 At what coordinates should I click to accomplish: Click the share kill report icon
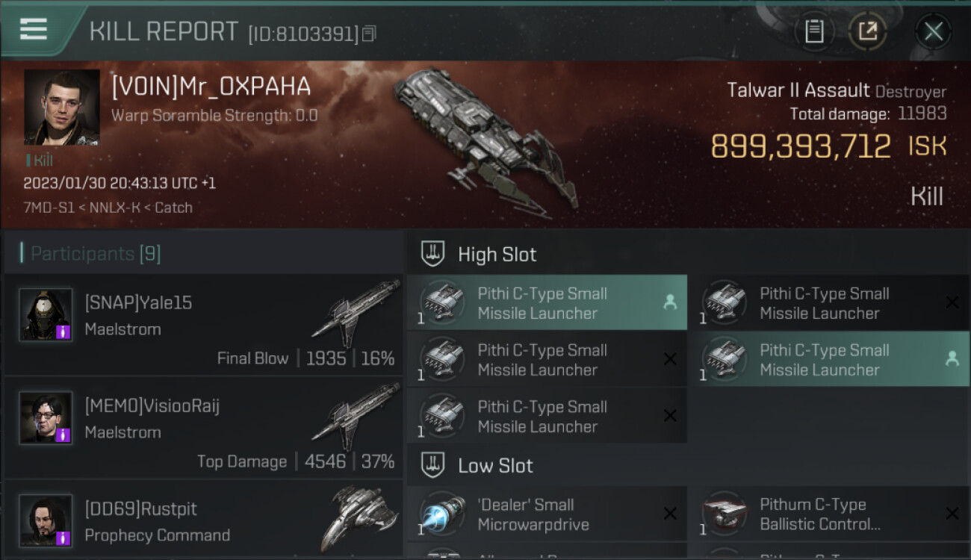tap(868, 31)
